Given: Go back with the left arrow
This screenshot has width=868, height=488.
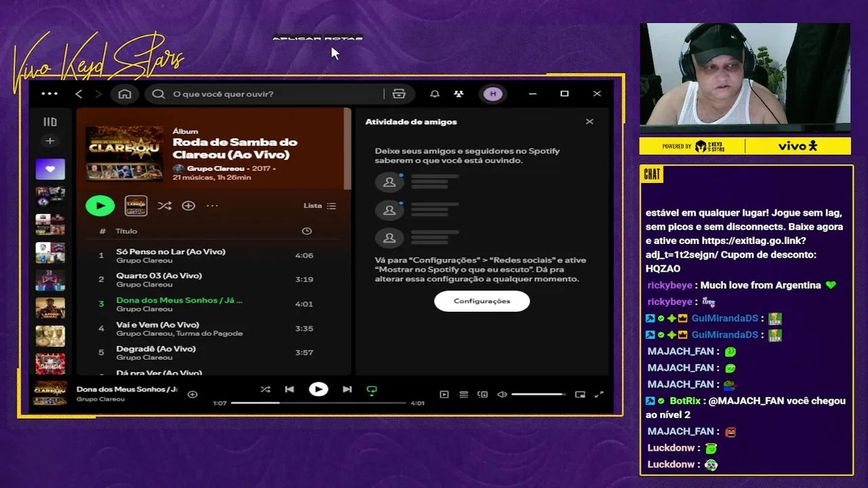Looking at the screenshot, I should point(79,94).
